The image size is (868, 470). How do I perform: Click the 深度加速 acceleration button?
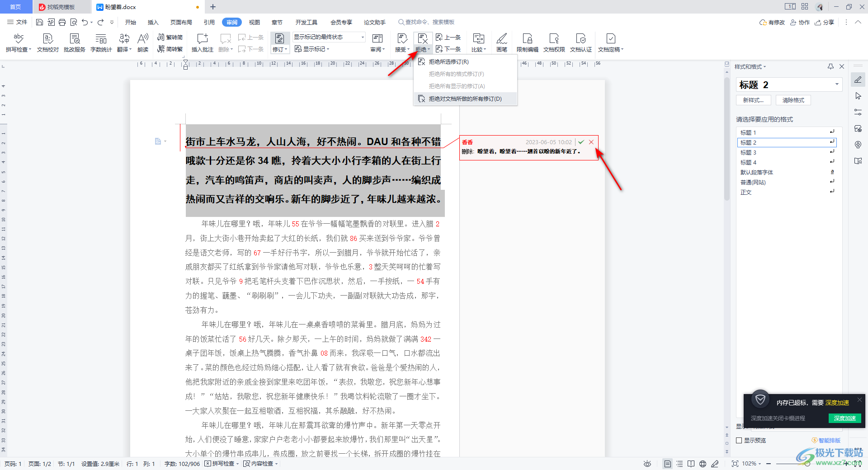pos(844,418)
